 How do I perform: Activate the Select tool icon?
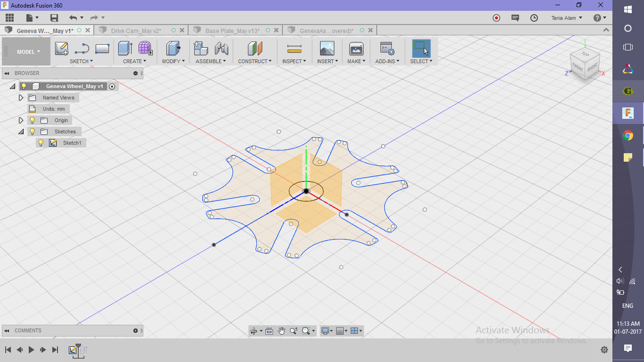tap(421, 49)
